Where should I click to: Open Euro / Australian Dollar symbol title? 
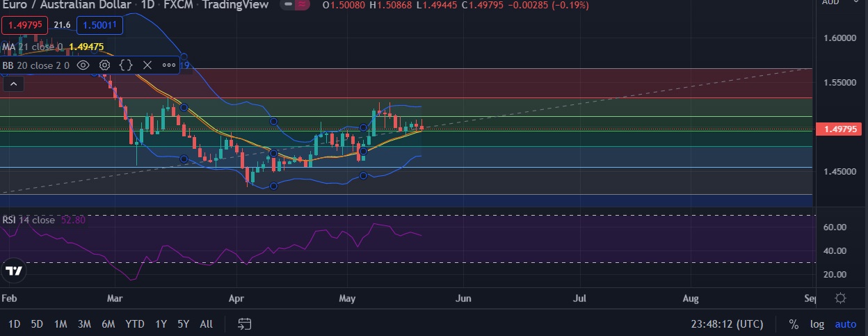66,5
